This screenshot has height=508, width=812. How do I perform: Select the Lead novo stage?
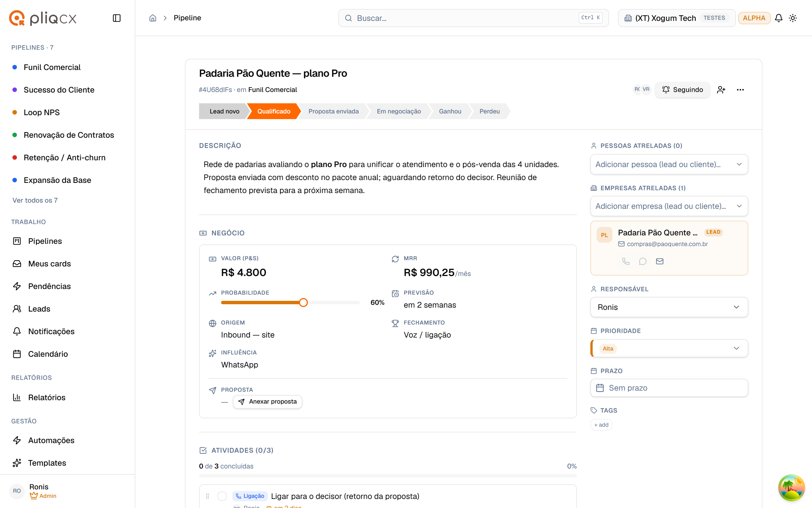[224, 111]
